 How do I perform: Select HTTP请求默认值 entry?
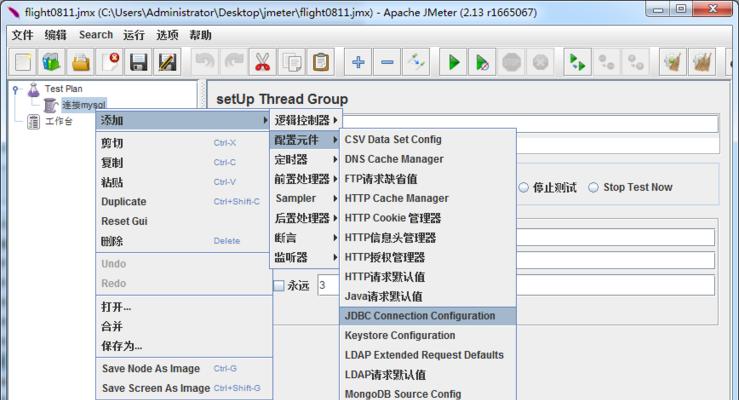[x=427, y=277]
